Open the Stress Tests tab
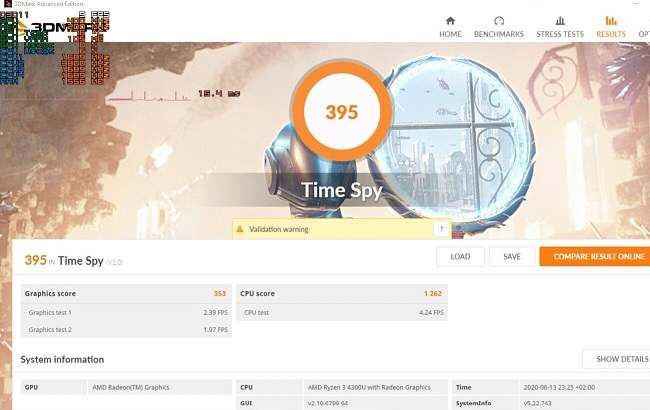 560,27
